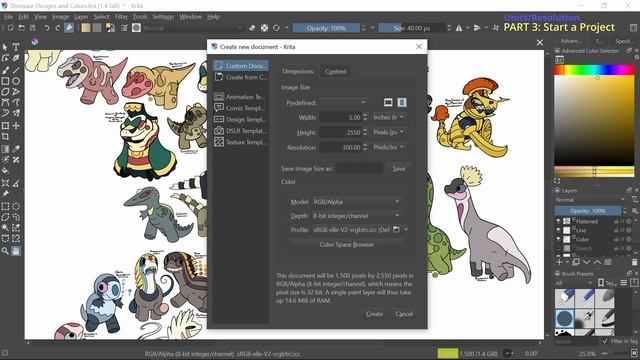
Task: Select the Line tool
Action: pyautogui.click(x=16, y=70)
